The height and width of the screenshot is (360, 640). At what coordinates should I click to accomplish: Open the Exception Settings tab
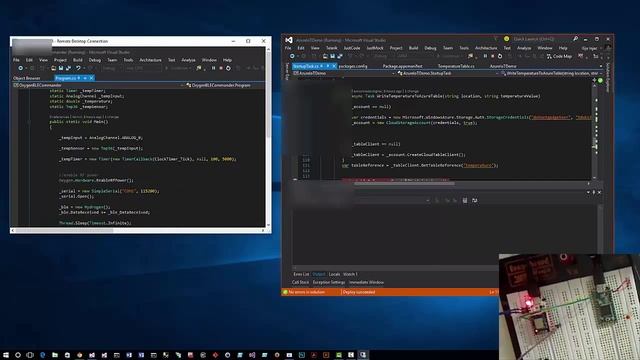coord(329,282)
